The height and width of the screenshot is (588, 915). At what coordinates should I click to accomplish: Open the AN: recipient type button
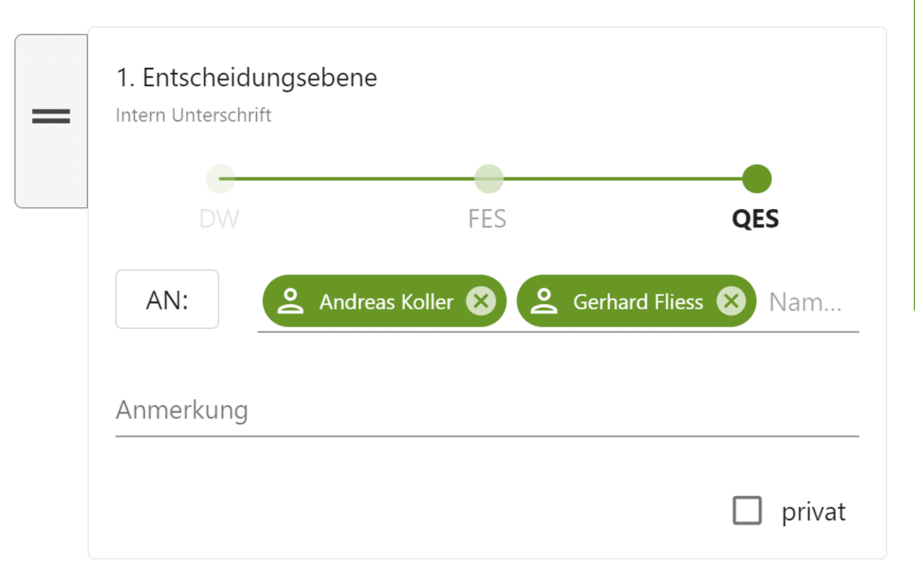(x=167, y=300)
